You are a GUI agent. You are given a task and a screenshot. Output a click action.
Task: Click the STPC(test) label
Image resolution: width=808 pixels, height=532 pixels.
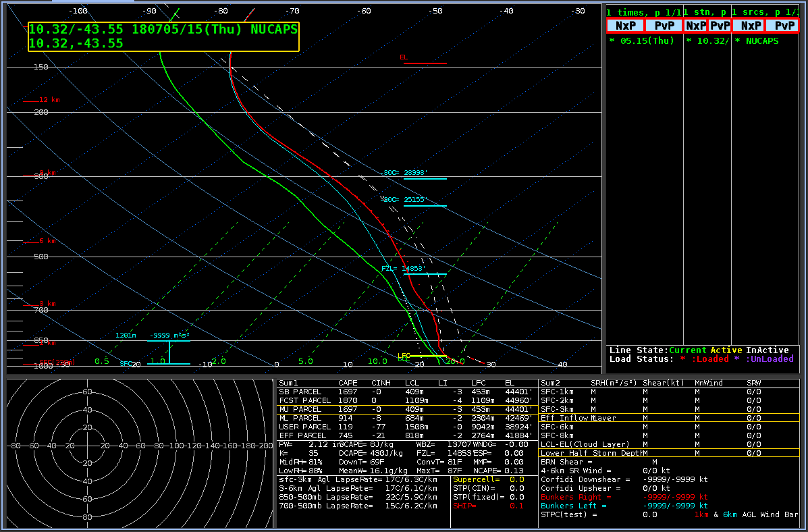[x=569, y=514]
